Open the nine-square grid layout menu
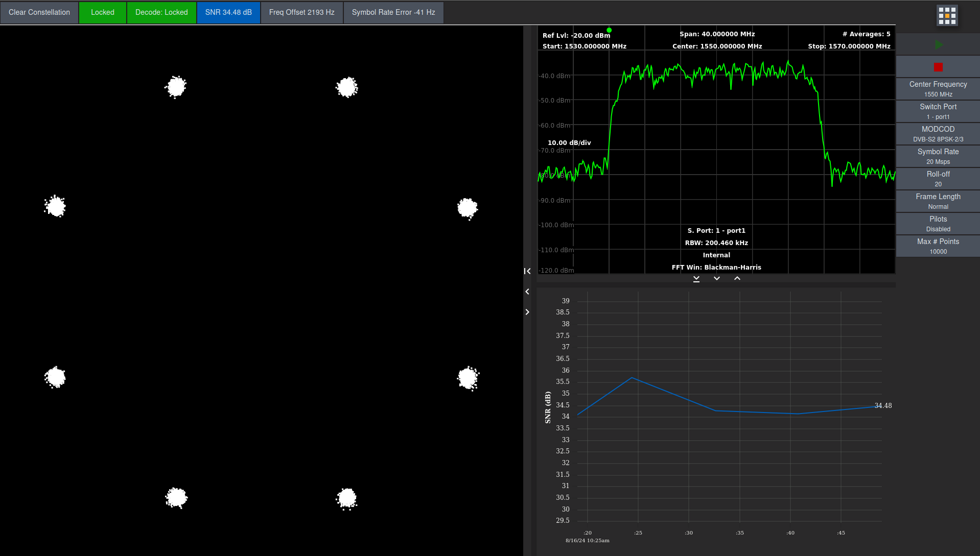980x556 pixels. [x=947, y=15]
